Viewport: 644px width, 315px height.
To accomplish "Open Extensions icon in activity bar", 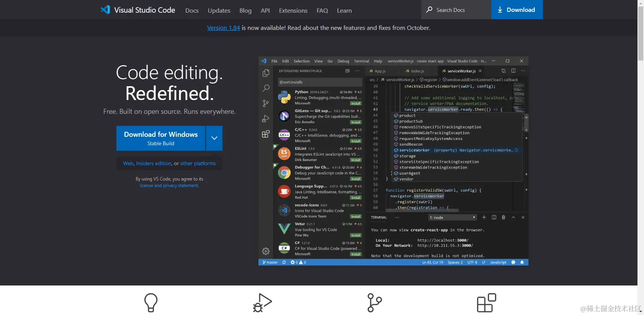I will (266, 134).
